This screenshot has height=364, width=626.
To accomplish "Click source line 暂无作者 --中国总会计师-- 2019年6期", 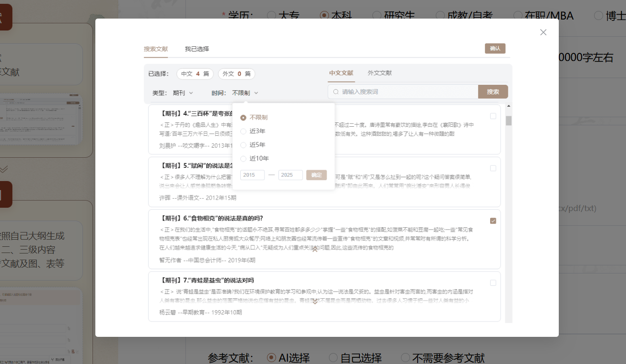I will coord(207,260).
